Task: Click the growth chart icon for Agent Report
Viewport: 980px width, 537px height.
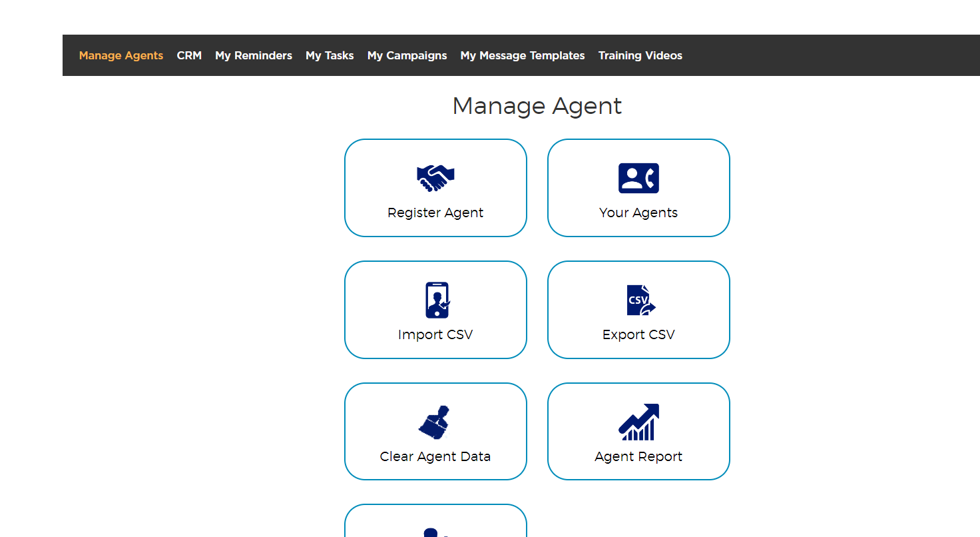Action: (639, 422)
